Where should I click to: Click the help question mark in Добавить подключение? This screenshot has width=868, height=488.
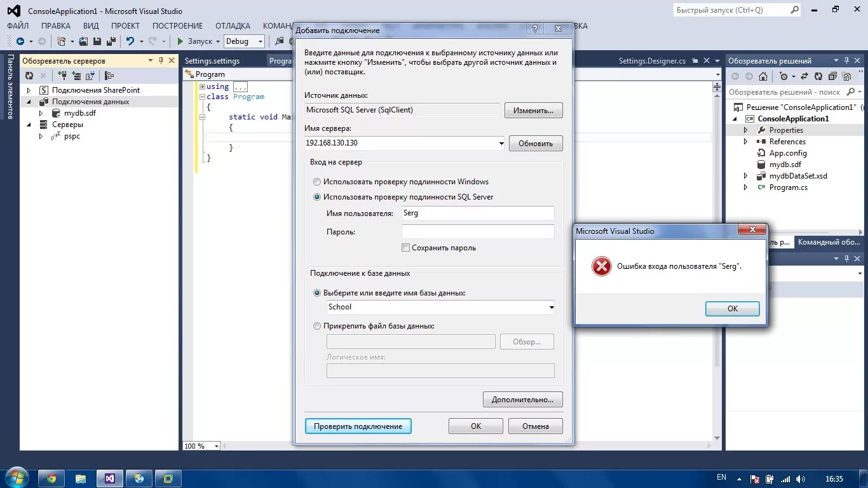(535, 29)
